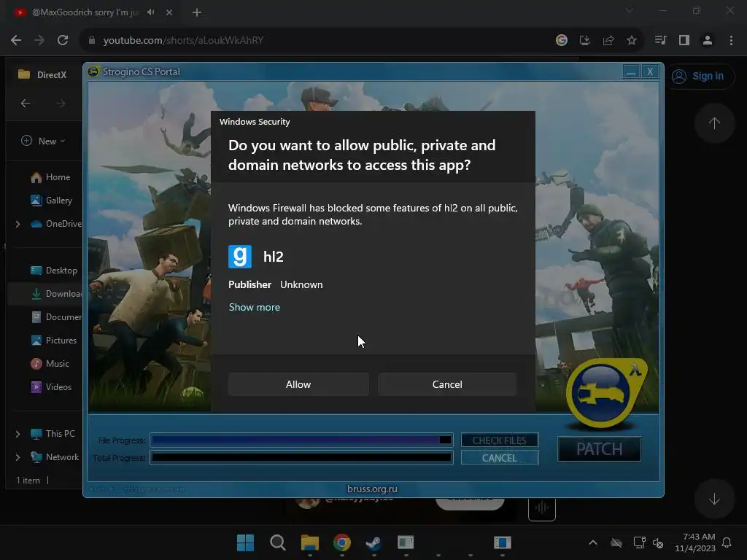Screen dimensions: 747x560
Task: Click the Total Progress bar
Action: tap(301, 458)
